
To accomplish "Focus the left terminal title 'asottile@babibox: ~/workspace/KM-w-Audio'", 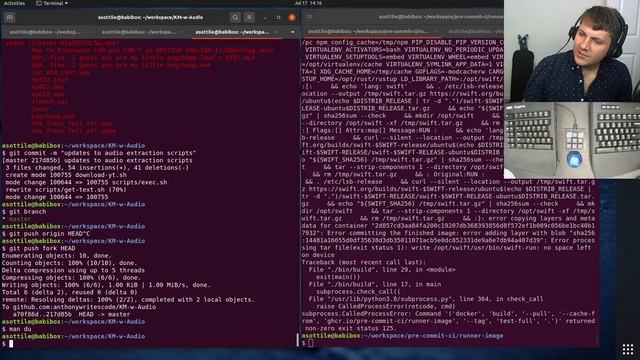I will click(x=150, y=18).
